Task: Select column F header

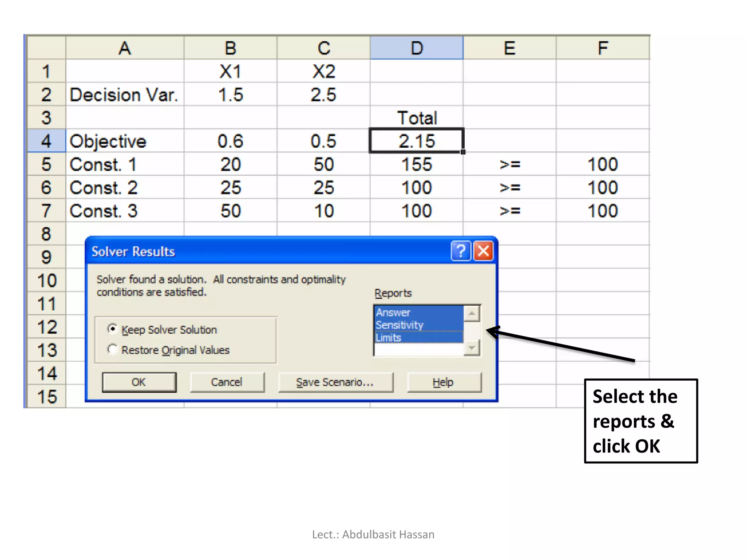Action: [x=603, y=48]
